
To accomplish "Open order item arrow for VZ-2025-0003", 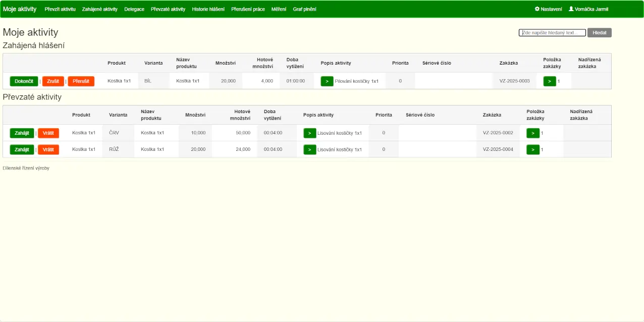I will coord(550,81).
